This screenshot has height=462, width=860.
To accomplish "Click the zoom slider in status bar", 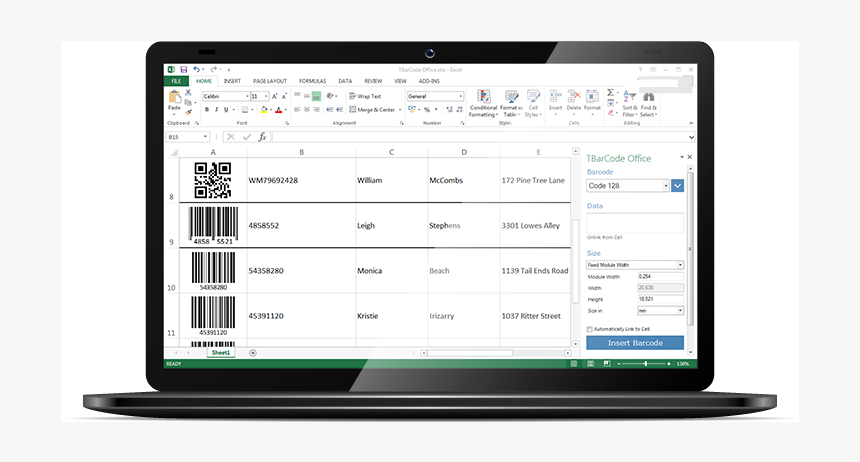I will [643, 364].
